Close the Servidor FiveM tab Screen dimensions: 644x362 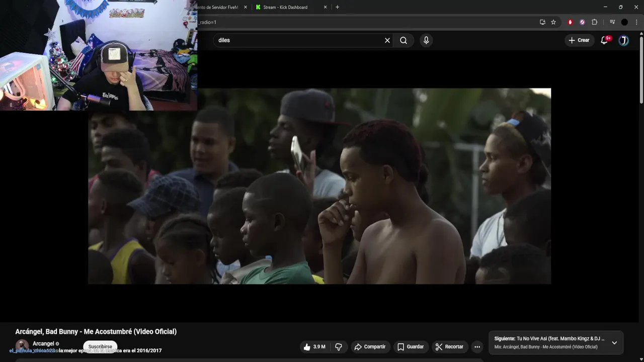pyautogui.click(x=246, y=7)
